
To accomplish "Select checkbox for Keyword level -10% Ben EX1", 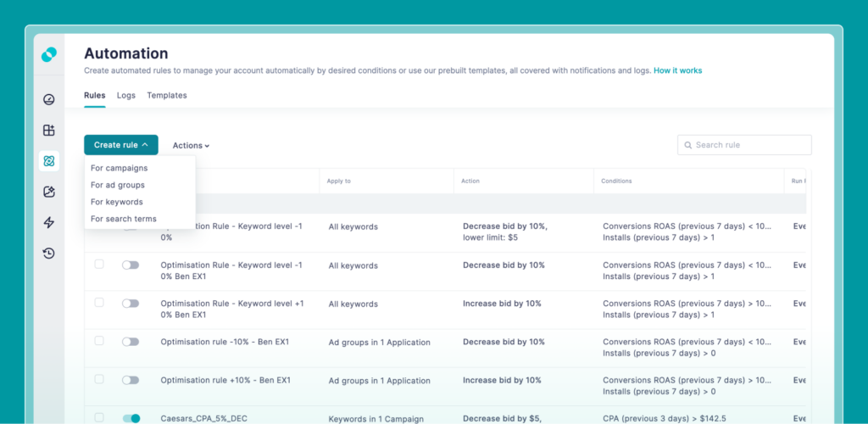I will tap(99, 264).
